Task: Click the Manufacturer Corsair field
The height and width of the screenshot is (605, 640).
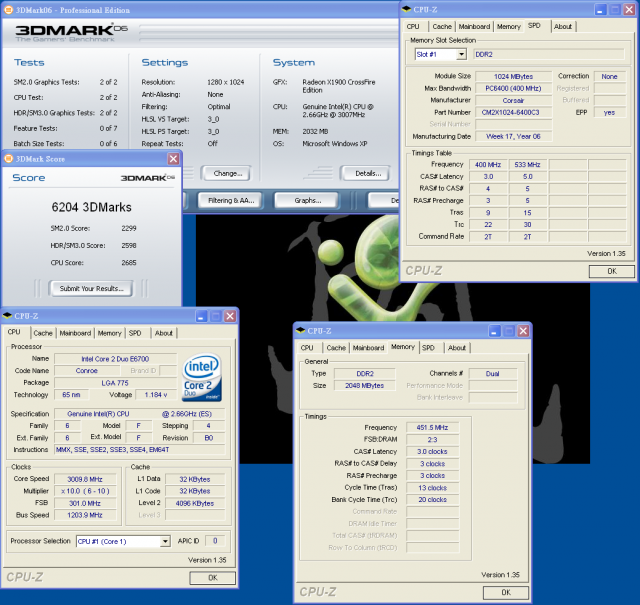Action: (x=513, y=100)
